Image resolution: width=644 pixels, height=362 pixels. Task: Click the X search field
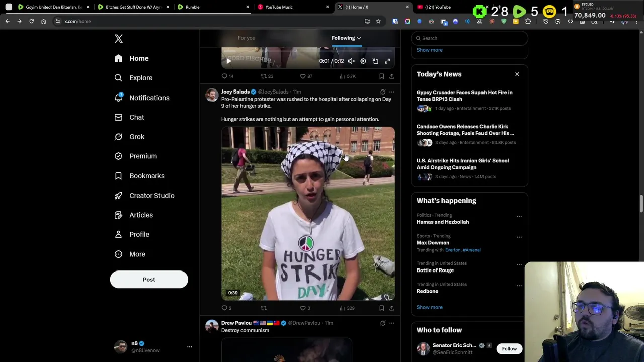point(469,38)
